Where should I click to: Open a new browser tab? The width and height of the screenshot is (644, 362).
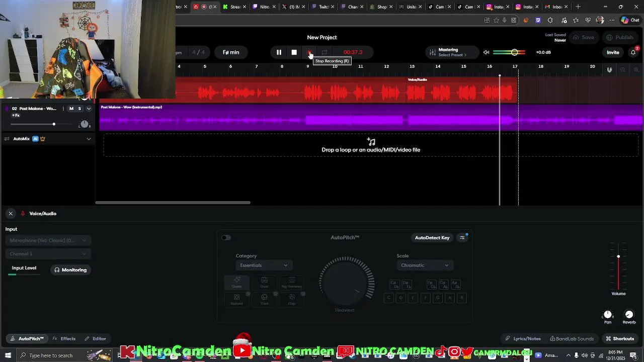(x=578, y=7)
